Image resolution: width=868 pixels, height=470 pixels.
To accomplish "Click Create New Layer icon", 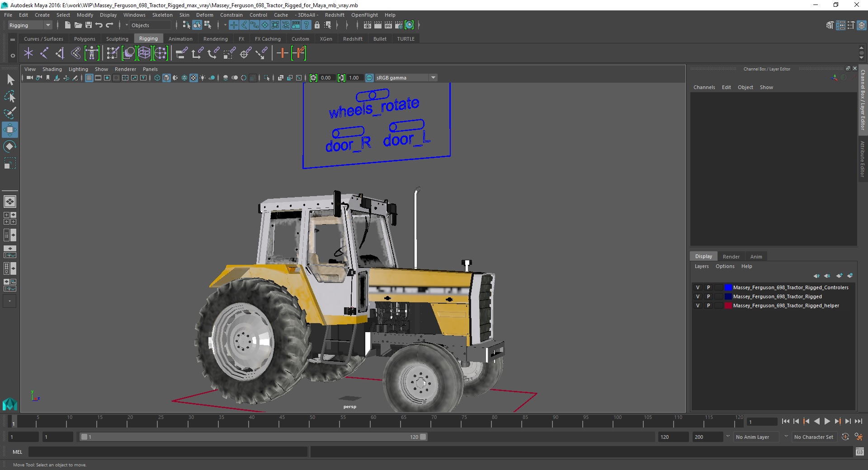I will point(840,275).
